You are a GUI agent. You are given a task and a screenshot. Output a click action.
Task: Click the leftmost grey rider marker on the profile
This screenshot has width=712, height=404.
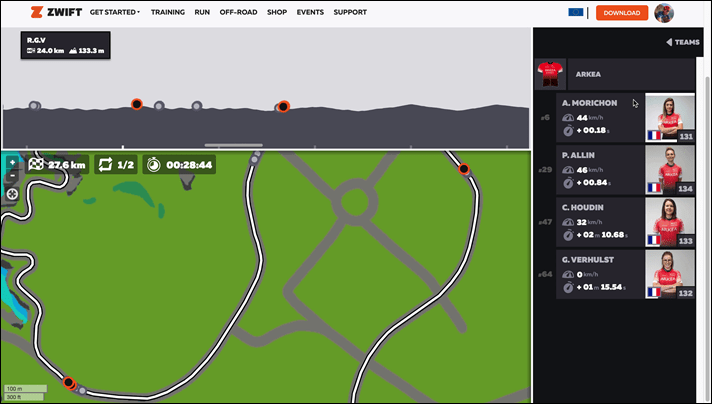coord(34,106)
